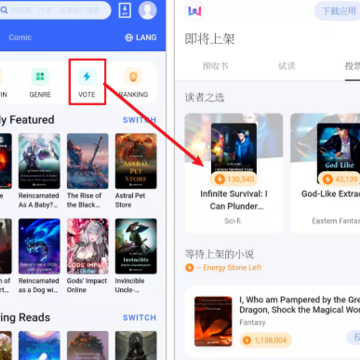Switch to the 预收书 tab

point(215,66)
